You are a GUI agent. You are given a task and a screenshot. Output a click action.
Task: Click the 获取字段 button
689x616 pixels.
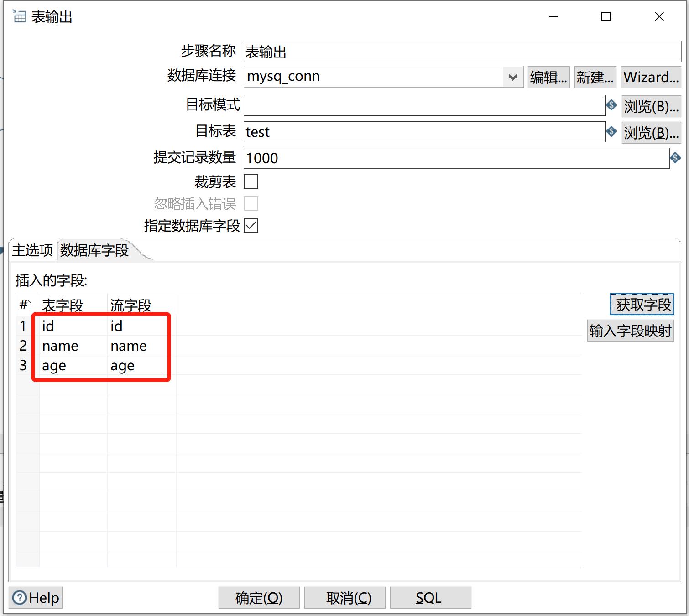click(x=642, y=304)
